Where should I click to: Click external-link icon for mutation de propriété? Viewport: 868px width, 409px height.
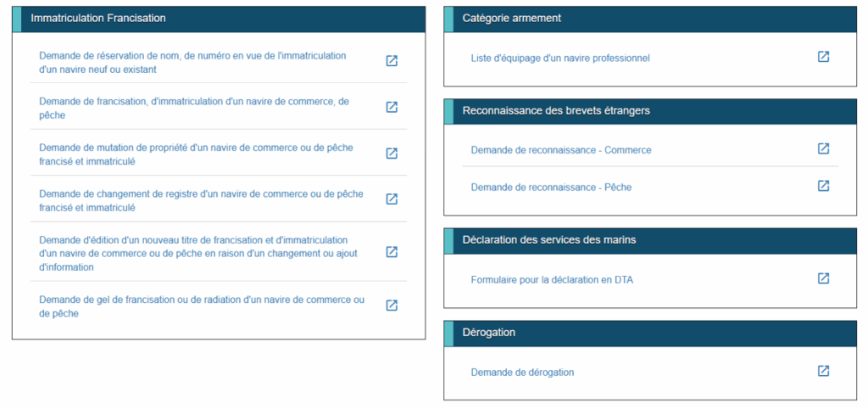392,154
